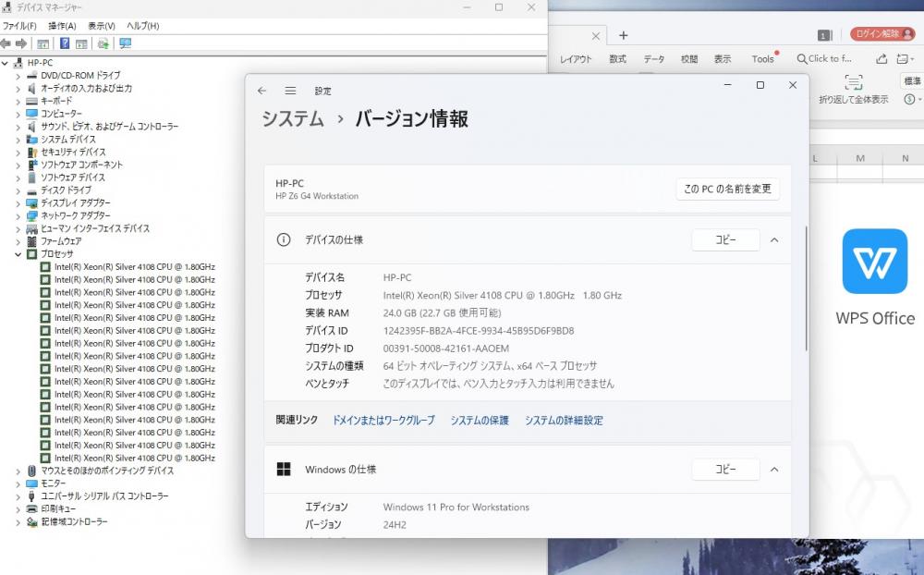Click Windows logo icon beside Windows の仕様

tap(284, 469)
